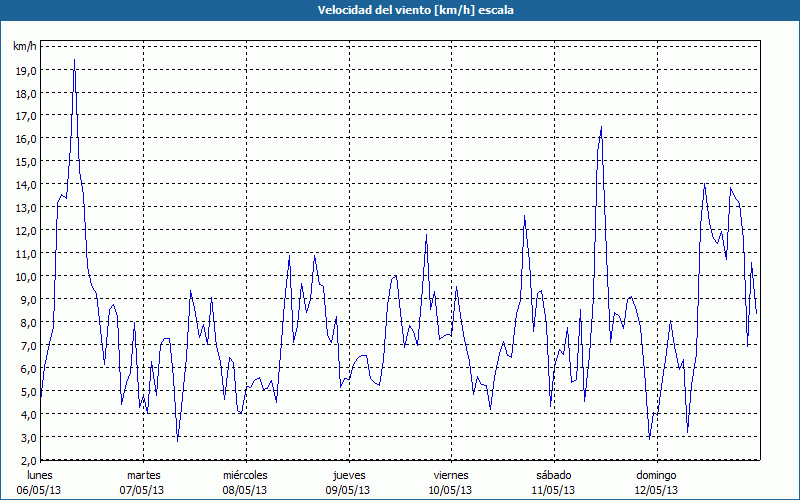Click the 7,0 y-axis label
This screenshot has width=800, height=500.
pyautogui.click(x=28, y=345)
